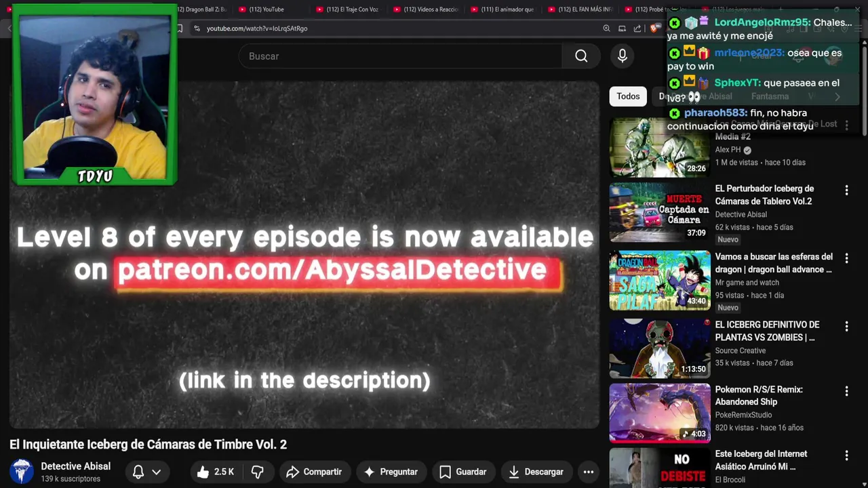
Task: Click video title El Inquietante Iceberg de Cámaras
Action: (x=148, y=445)
